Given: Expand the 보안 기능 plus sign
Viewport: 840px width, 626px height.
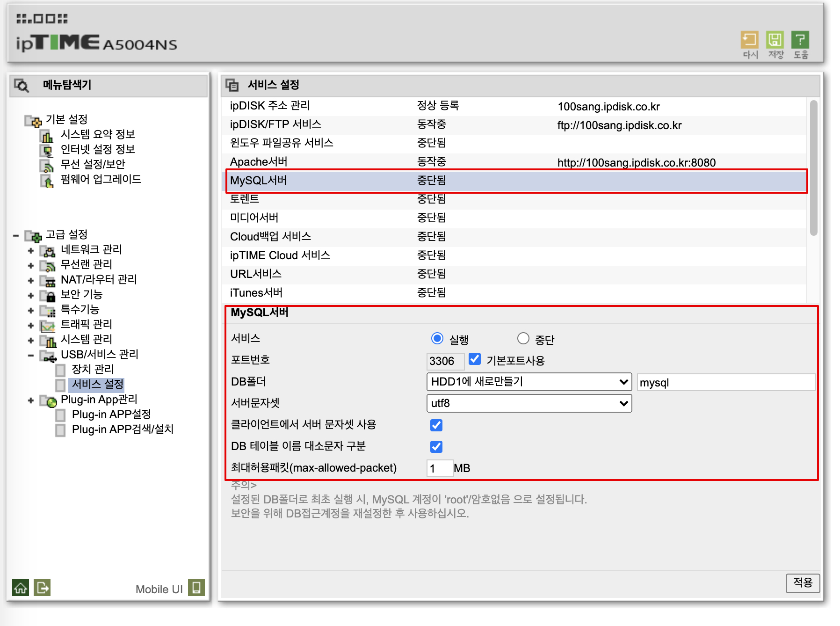Looking at the screenshot, I should tap(31, 296).
